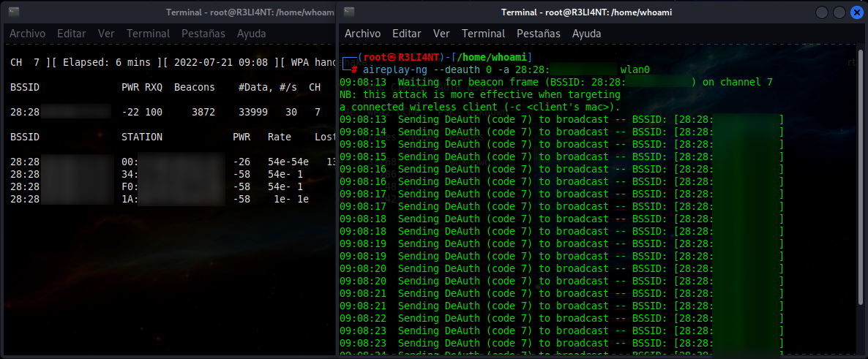Open Ver menu in the right terminal

[441, 34]
